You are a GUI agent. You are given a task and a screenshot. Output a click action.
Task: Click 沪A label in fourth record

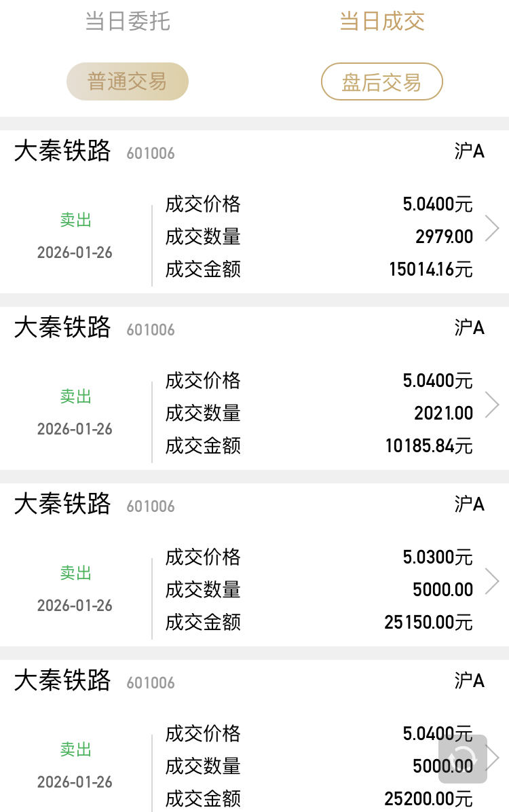[x=469, y=680]
